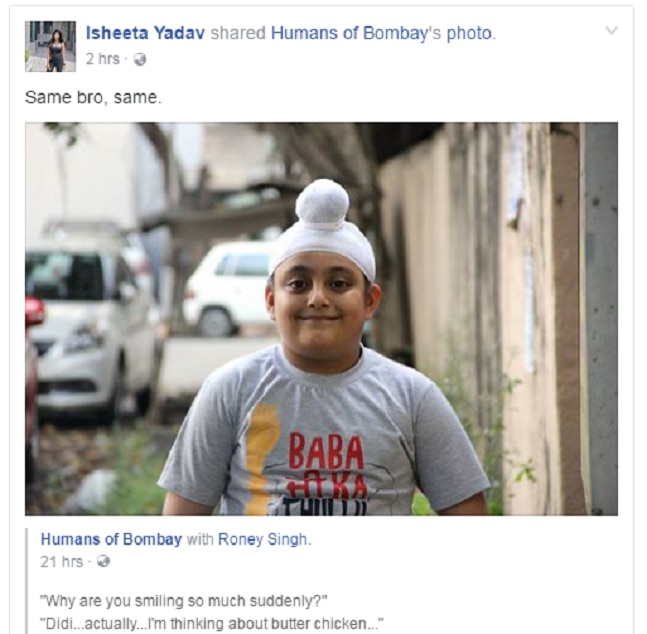Viewport: 647px width, 634px height.
Task: Open Isheeta Yadav's profile picture thumbnail
Action: click(50, 46)
